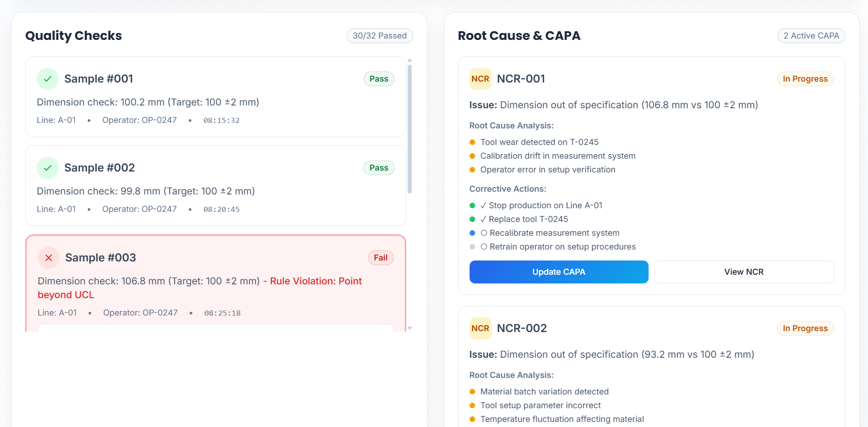
Task: Click the red X icon on Sample #003
Action: 49,258
